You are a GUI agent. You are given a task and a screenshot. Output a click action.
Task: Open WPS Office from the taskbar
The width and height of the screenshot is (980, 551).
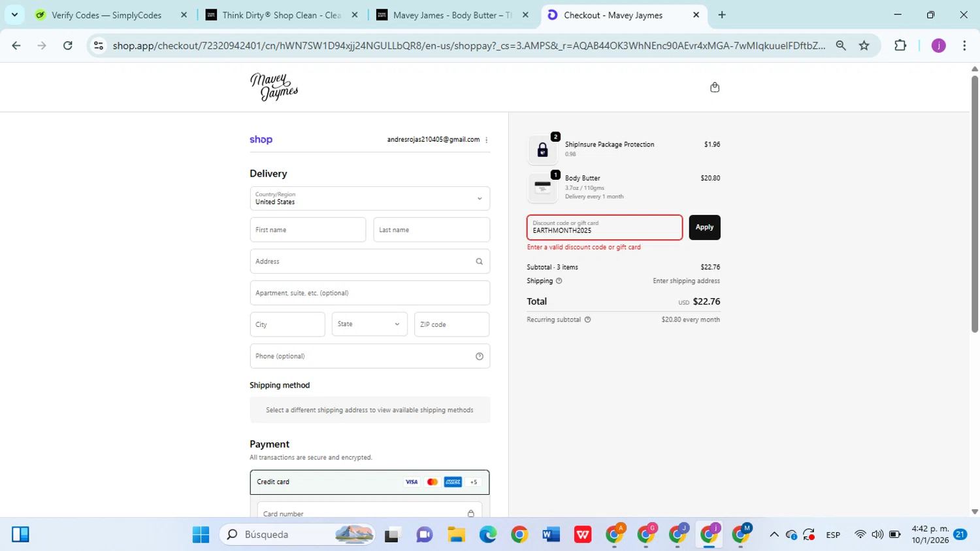(583, 535)
